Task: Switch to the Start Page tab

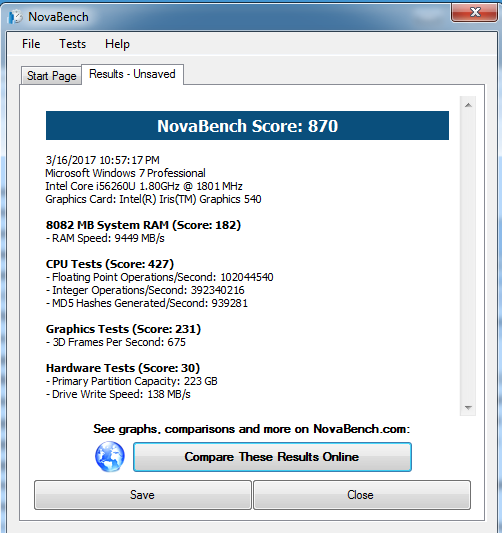Action: point(51,76)
